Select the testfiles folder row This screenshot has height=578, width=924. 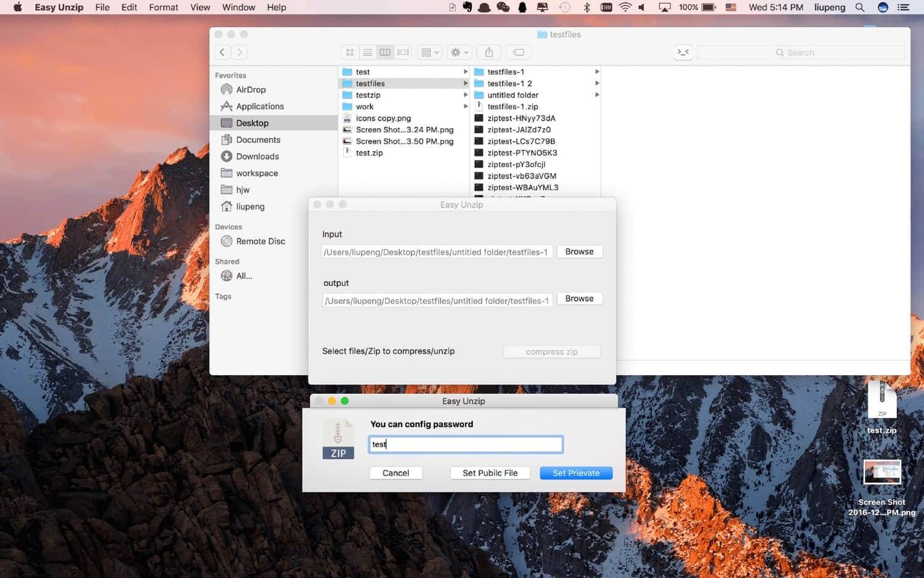pos(404,83)
